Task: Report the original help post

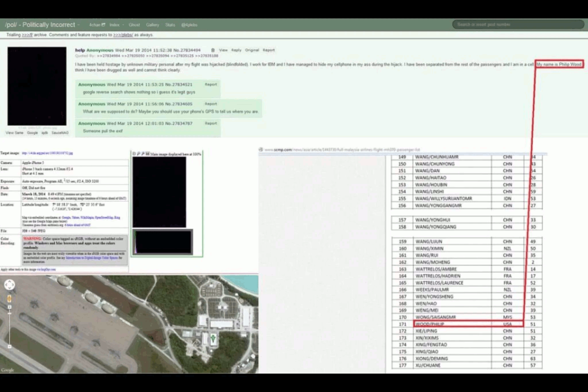Action: tap(269, 50)
